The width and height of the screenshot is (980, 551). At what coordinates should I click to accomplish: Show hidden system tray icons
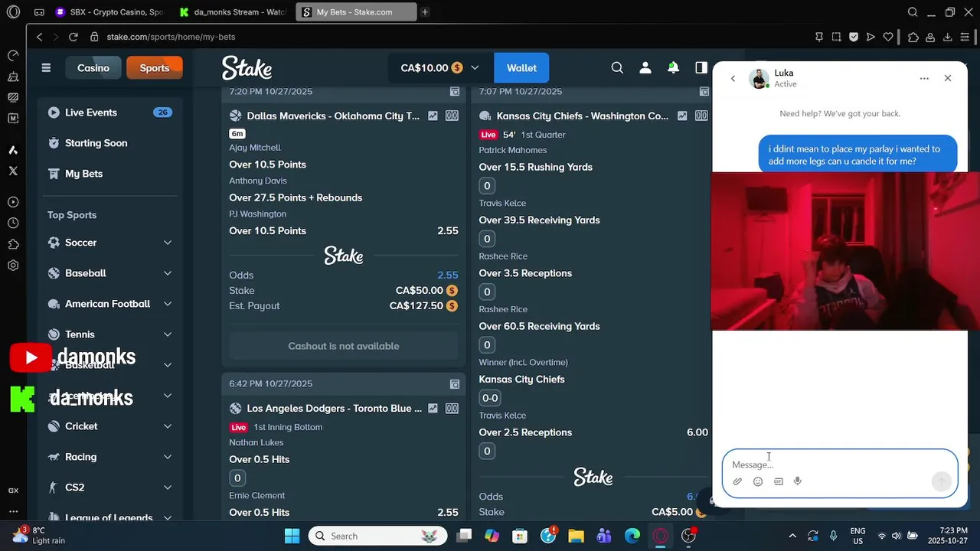(792, 536)
